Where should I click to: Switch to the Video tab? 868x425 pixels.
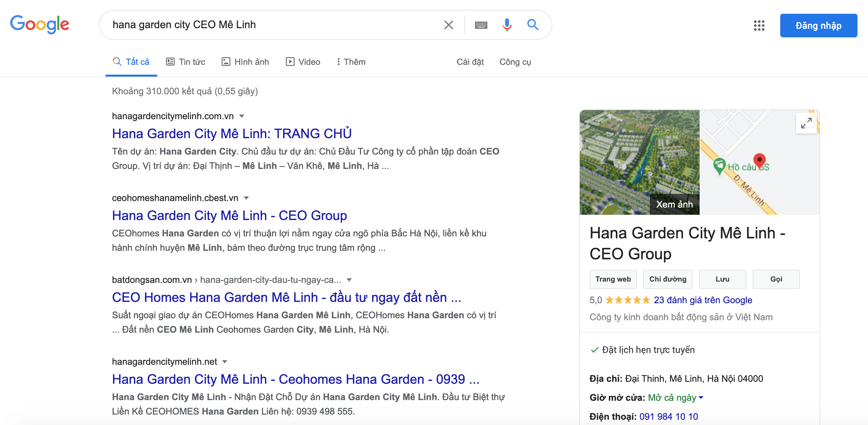coord(303,62)
